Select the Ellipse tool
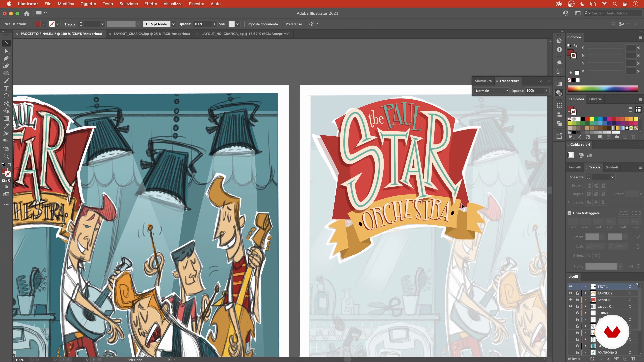 tap(6, 73)
